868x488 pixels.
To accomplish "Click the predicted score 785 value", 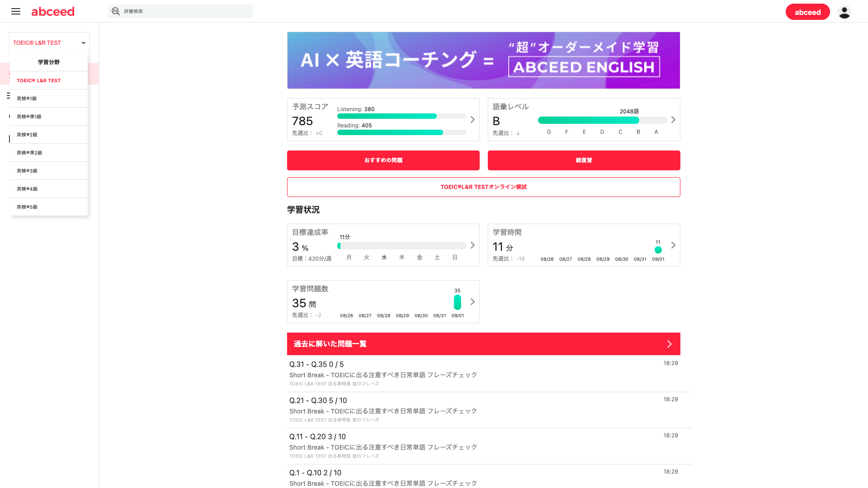I will [x=302, y=121].
